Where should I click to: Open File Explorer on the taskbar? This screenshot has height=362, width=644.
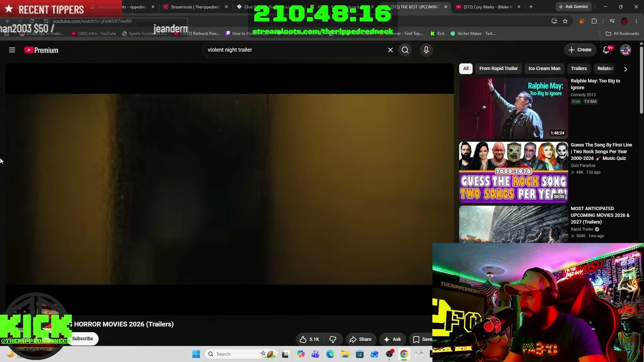pos(345,354)
